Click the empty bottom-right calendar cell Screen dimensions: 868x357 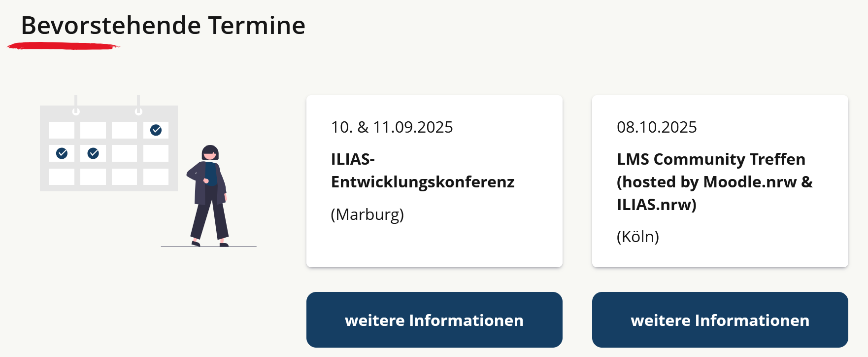point(156,177)
